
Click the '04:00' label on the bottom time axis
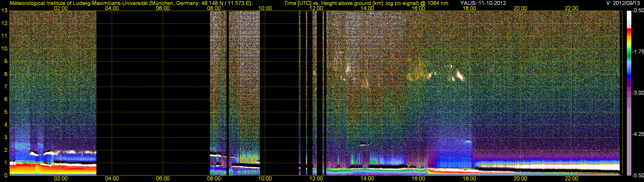point(112,179)
